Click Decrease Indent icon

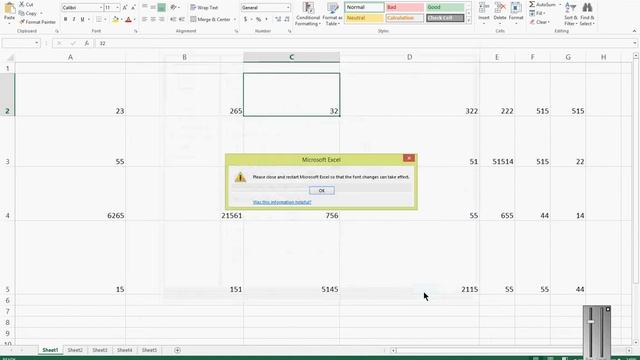tap(173, 19)
